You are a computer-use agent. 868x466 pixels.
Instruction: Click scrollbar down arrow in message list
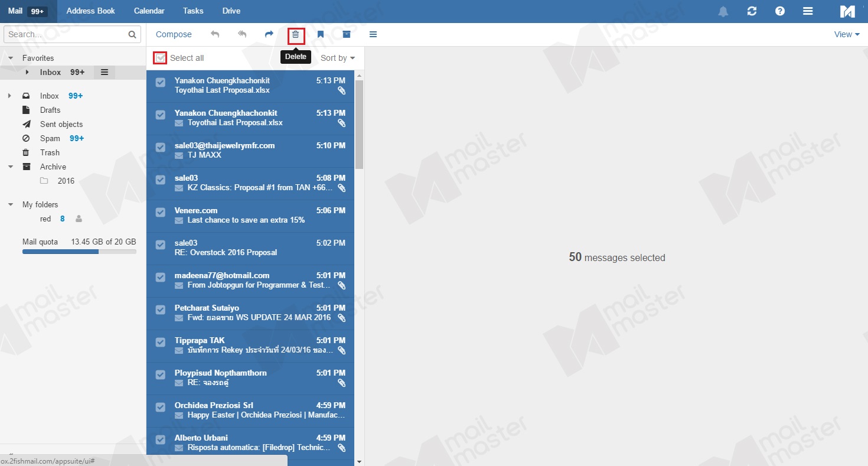[x=359, y=461]
